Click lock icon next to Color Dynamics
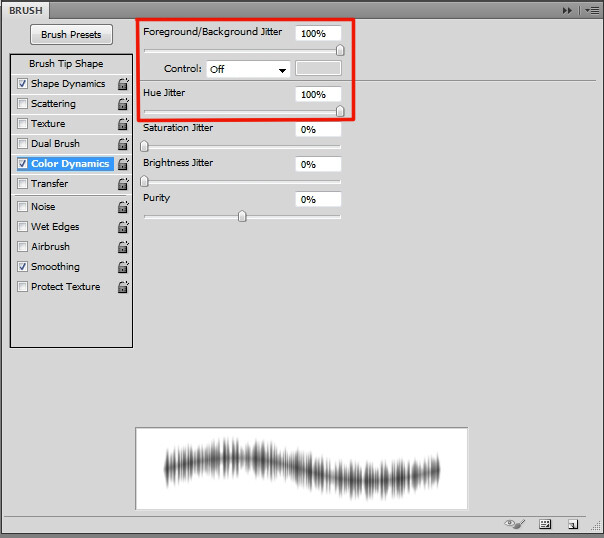Viewport: 604px width, 538px height. [123, 164]
